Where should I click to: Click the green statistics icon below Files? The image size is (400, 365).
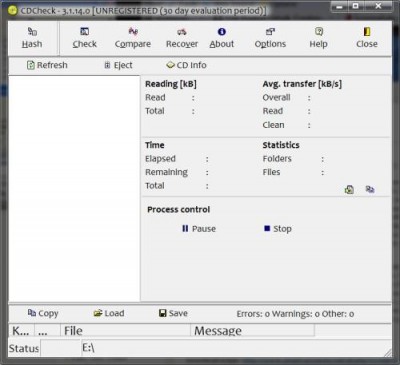point(349,189)
